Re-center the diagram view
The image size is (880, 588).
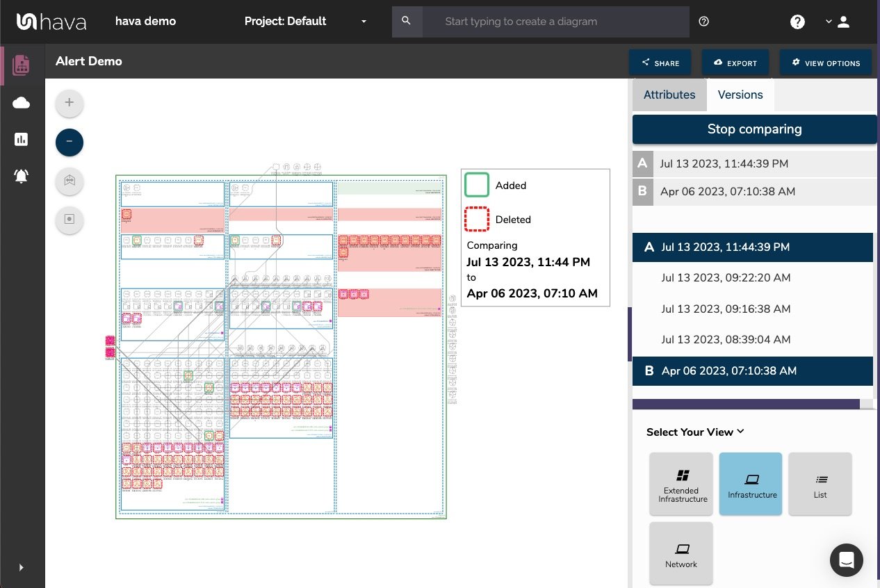[69, 218]
